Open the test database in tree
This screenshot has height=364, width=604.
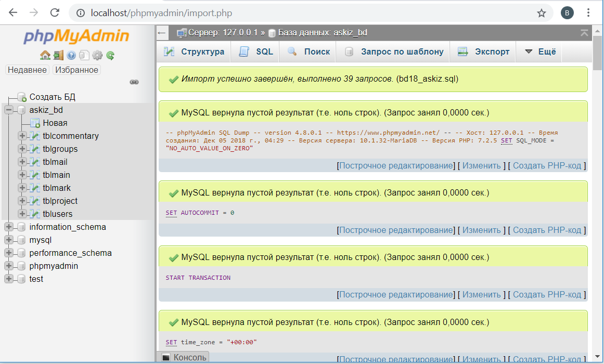coord(36,279)
